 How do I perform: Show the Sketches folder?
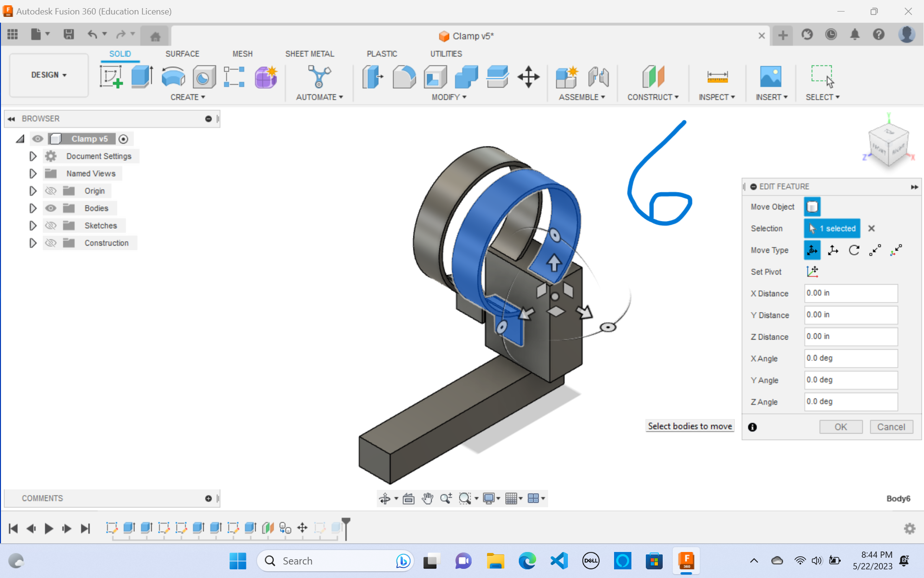(x=51, y=225)
